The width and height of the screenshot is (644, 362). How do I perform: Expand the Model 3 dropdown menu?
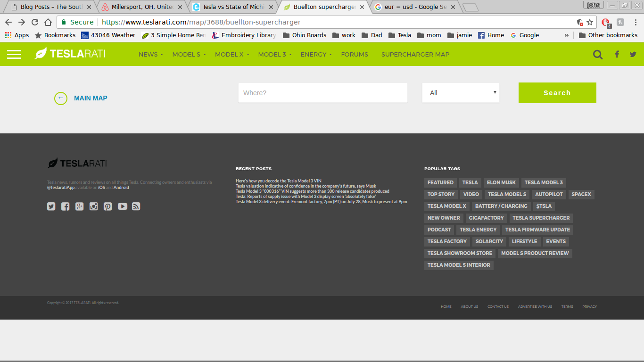click(275, 55)
